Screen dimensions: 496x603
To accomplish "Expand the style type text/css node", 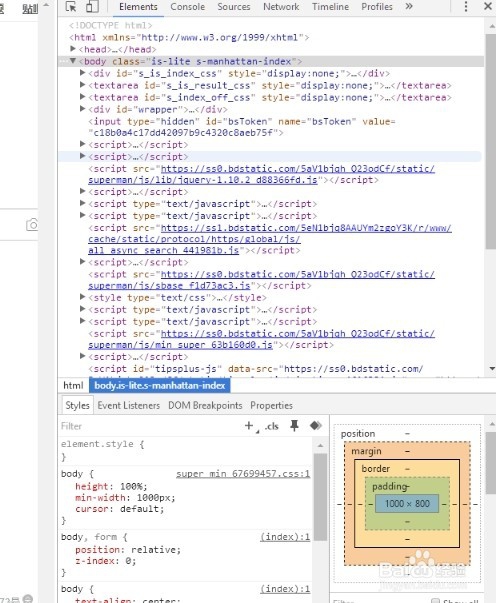I will tap(82, 297).
